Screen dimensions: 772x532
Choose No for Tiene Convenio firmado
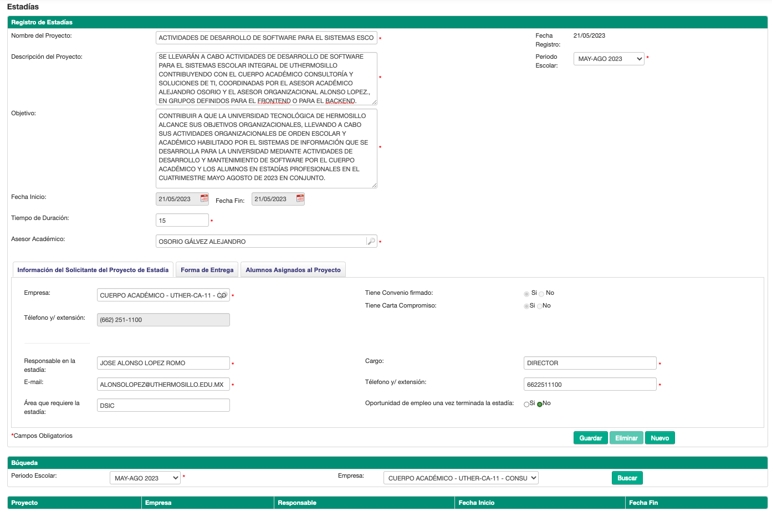click(x=541, y=294)
